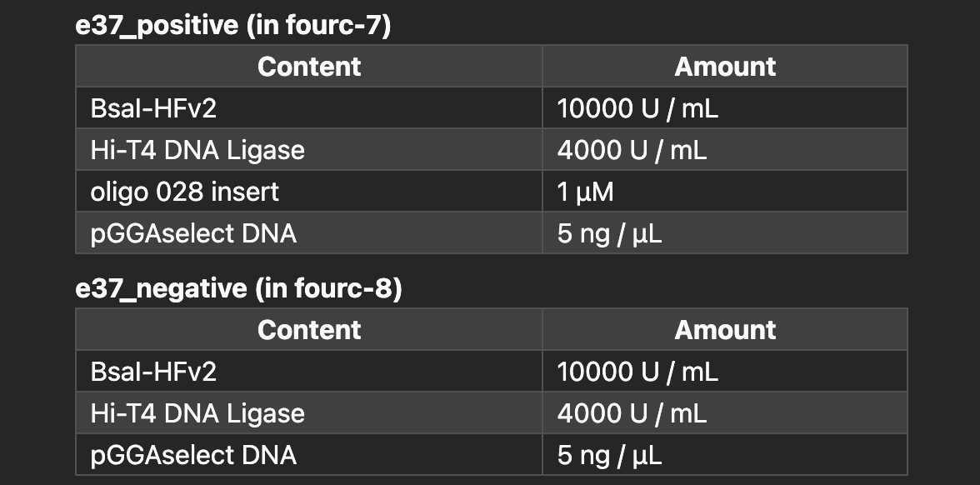Select the Content header in the e37_positive table

(x=309, y=67)
